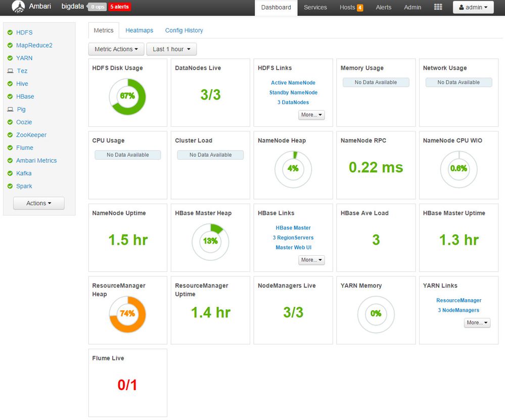Switch to the Dashboard tab
Screen dimensions: 505x420
tap(276, 8)
